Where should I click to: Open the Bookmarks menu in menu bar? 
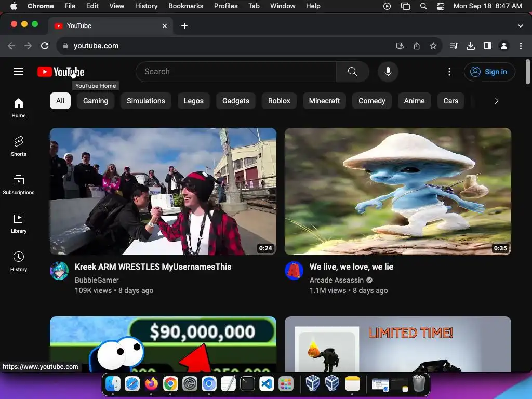pyautogui.click(x=185, y=6)
